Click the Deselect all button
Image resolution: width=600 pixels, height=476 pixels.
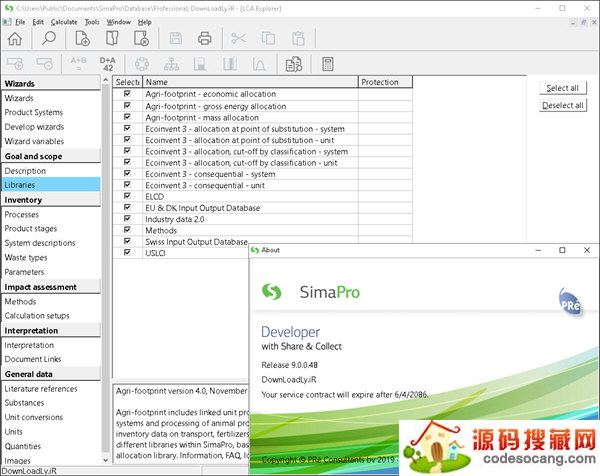click(562, 105)
